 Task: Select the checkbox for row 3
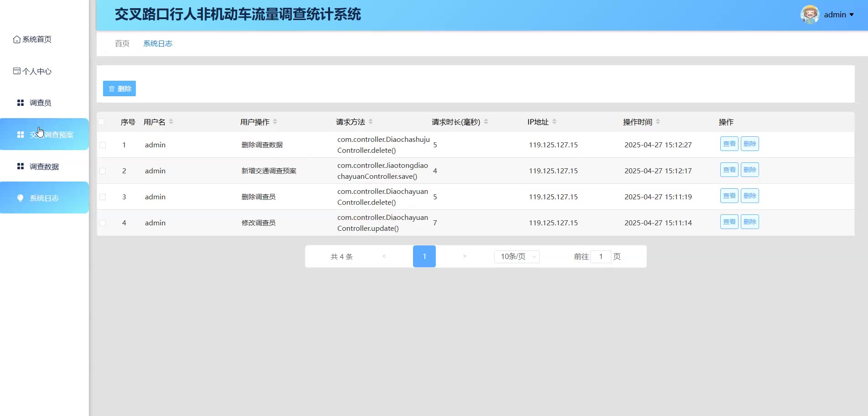coord(103,197)
